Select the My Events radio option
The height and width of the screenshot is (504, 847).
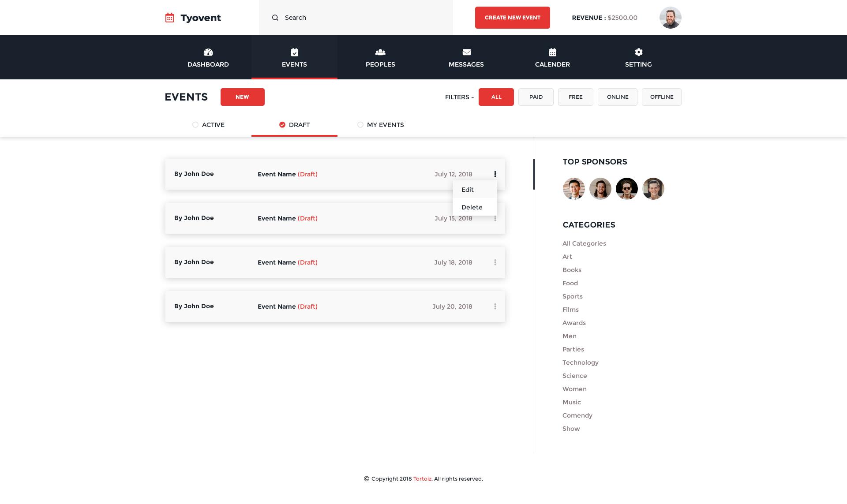[x=360, y=125]
